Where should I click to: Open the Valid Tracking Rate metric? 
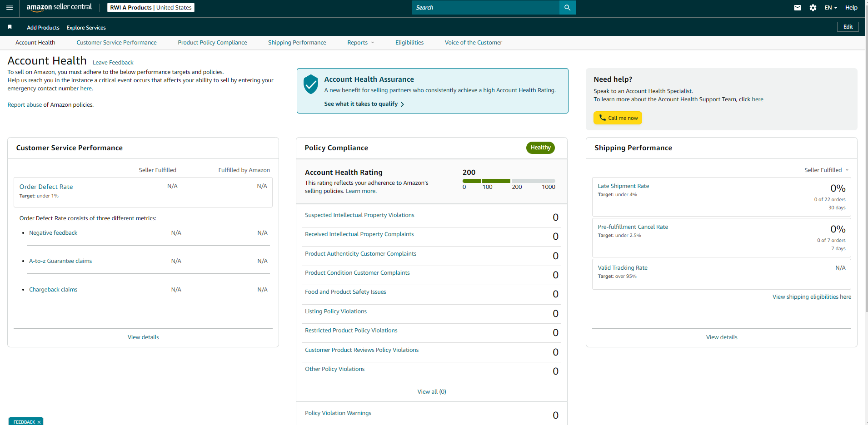coord(623,268)
